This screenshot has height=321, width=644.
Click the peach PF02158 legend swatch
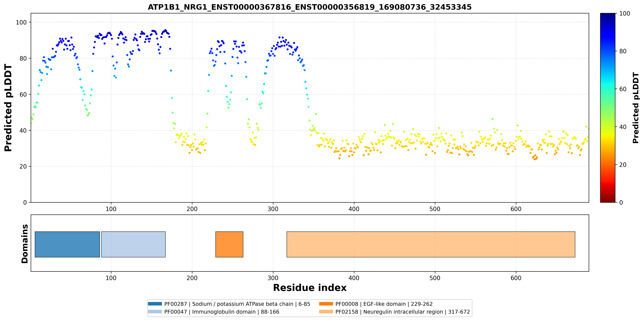pos(326,312)
